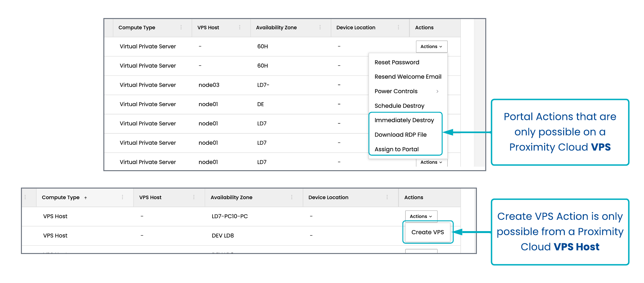Click ascending sort arrow beside Compute Type
This screenshot has width=644, height=283.
(86, 198)
